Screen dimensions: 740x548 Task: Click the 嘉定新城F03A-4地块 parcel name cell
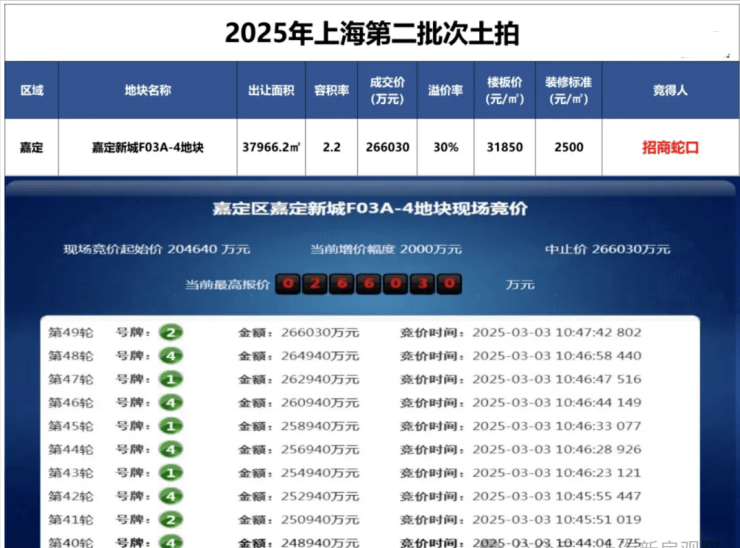coord(147,147)
